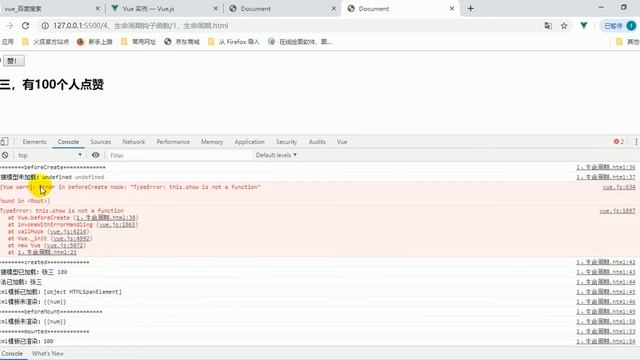Open stack trace link 生命周期.html:21
Viewport: 640px width, 360px height.
(x=47, y=252)
